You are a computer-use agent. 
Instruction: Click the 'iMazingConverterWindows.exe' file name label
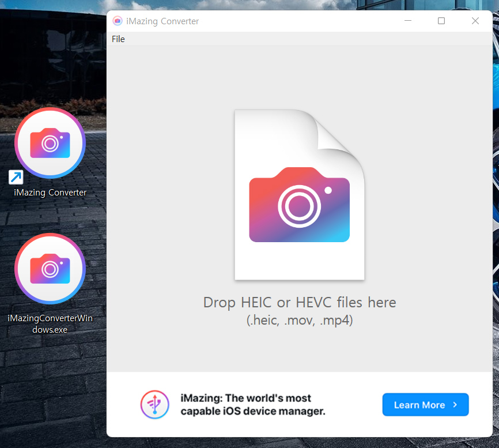[x=50, y=324]
